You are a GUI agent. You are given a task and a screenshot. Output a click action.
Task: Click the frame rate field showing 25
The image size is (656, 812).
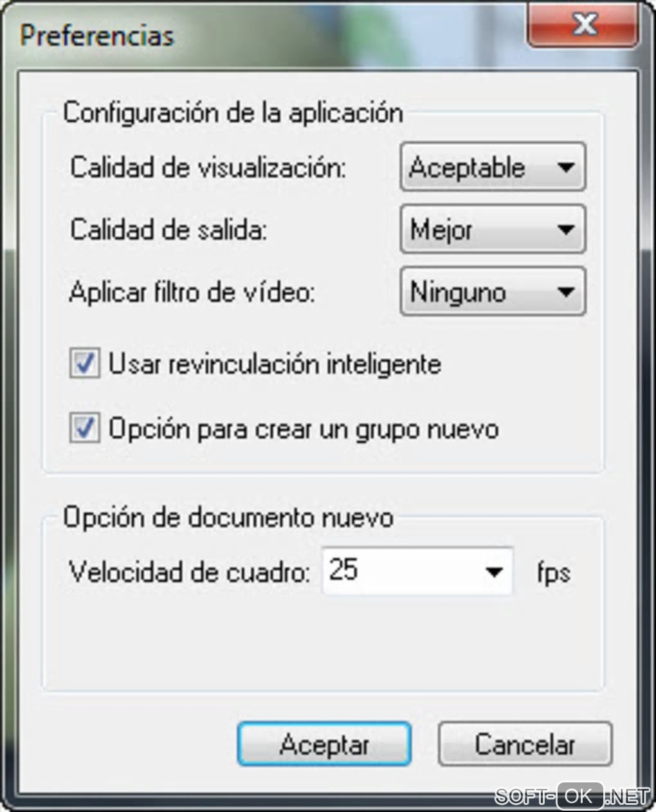(417, 571)
